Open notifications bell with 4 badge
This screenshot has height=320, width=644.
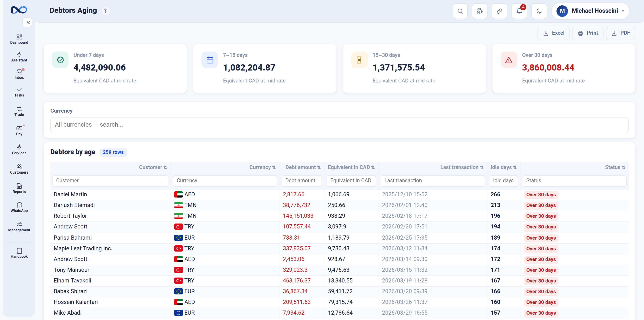519,11
